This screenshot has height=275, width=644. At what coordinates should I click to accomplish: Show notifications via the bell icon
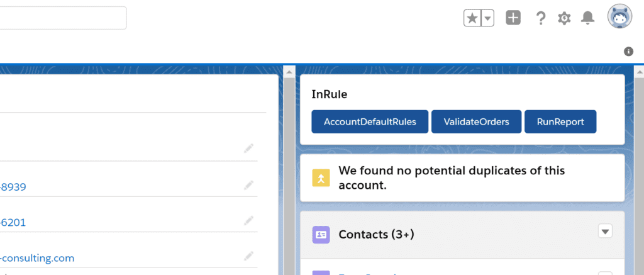588,18
